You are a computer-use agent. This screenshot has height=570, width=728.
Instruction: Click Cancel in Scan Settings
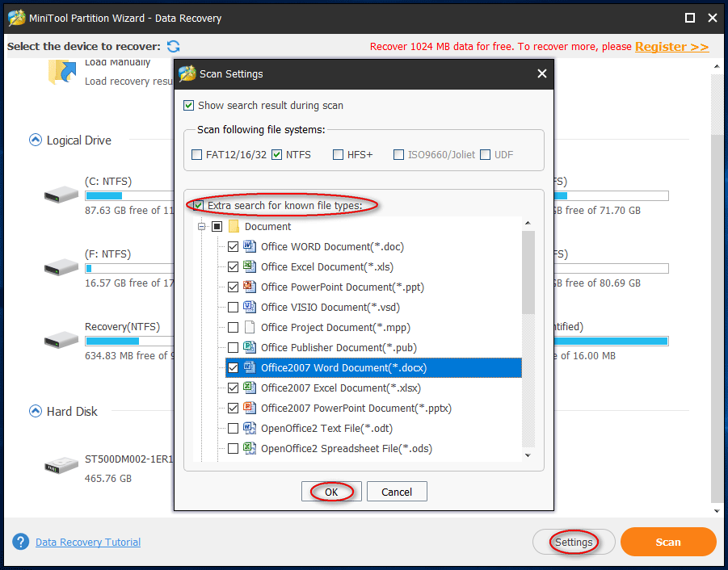[x=397, y=492]
